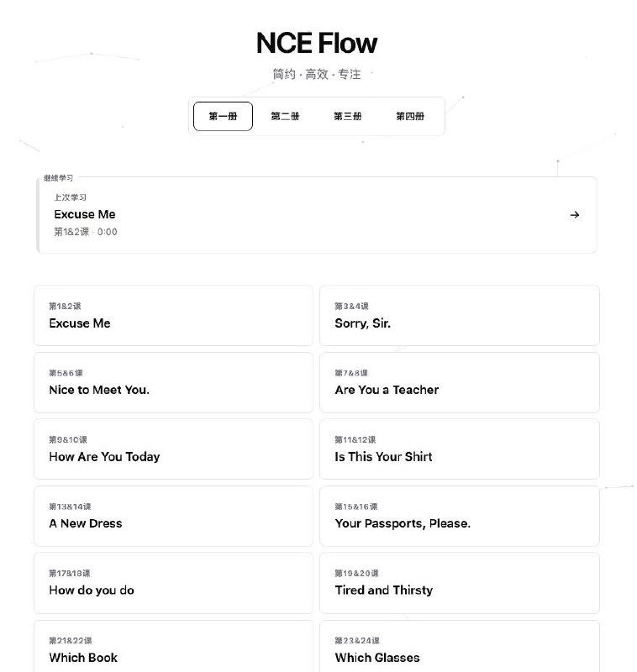Open the Is This Your Shirt lesson
Image resolution: width=637 pixels, height=672 pixels.
click(x=460, y=449)
